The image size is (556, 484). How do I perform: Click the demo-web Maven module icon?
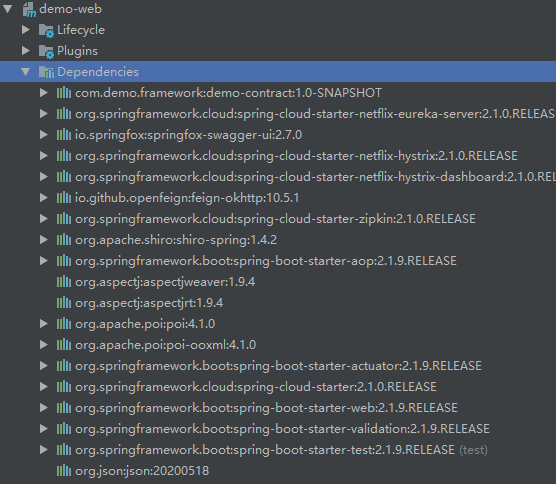coord(29,9)
